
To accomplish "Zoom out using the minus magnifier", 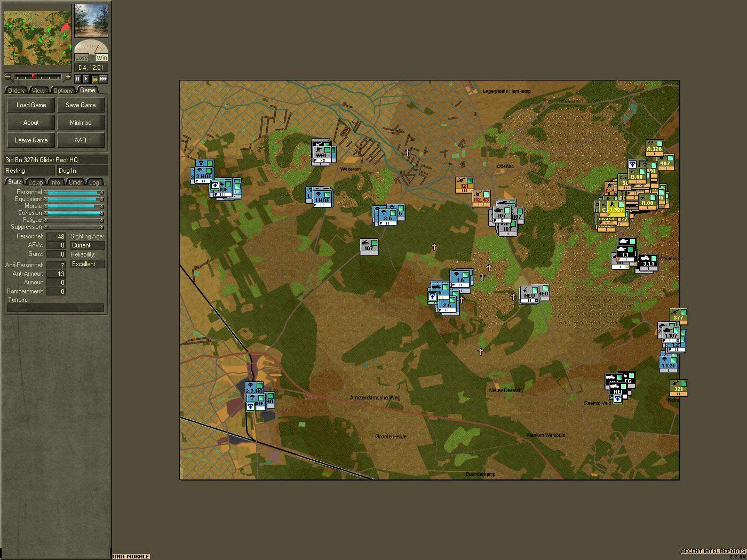I will (x=8, y=78).
